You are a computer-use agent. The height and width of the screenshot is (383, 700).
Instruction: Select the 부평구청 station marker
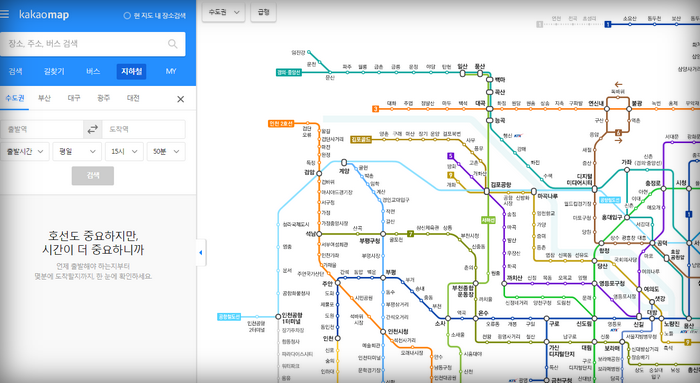pyautogui.click(x=383, y=234)
